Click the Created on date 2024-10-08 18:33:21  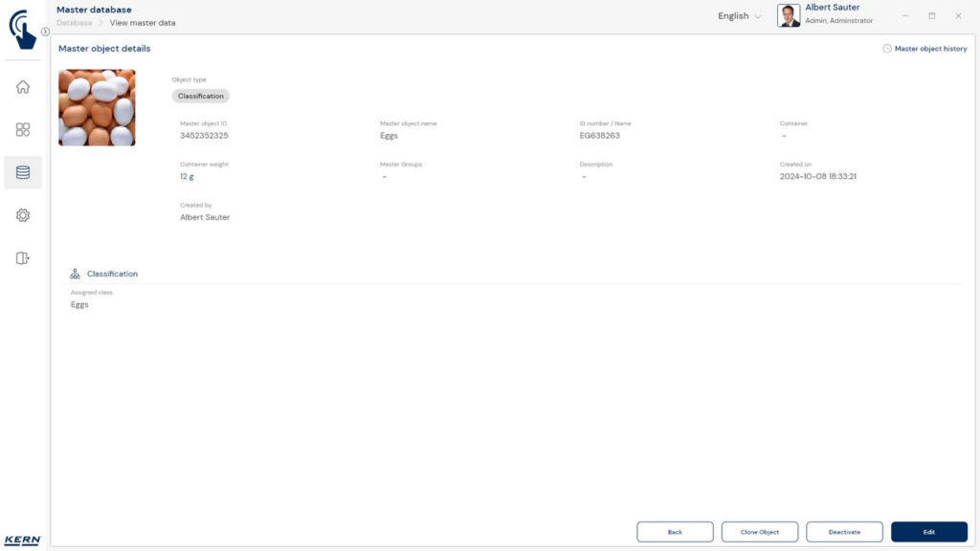tap(817, 177)
